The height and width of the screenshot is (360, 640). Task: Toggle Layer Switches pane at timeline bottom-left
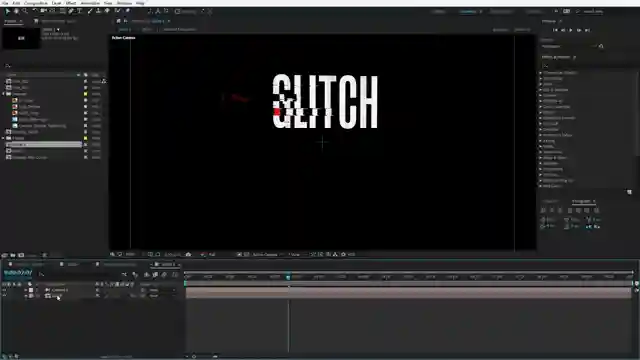pos(4,356)
